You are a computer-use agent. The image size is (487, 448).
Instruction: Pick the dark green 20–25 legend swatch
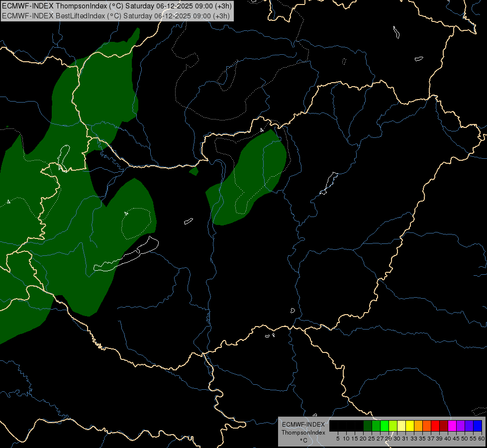pyautogui.click(x=368, y=426)
